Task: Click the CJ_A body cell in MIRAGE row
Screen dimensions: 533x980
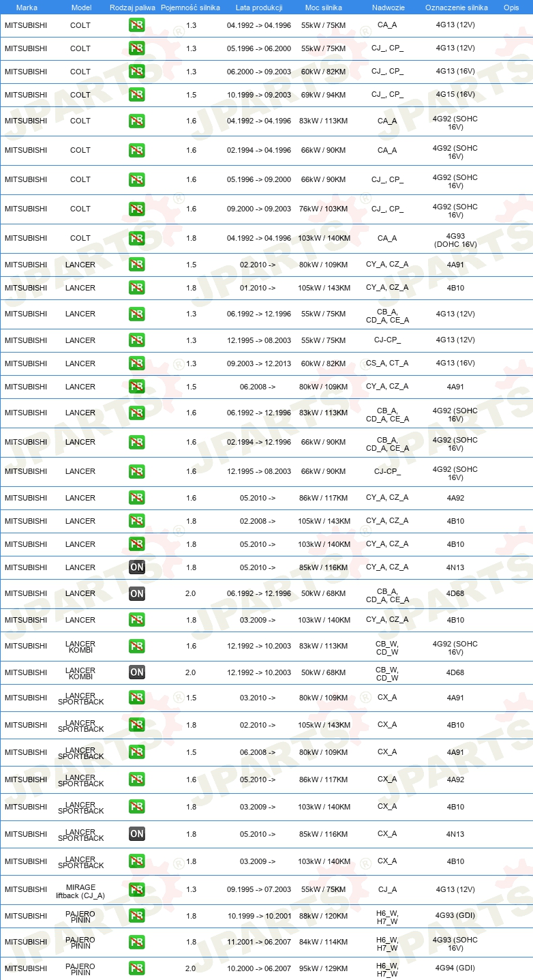Action: [x=387, y=889]
